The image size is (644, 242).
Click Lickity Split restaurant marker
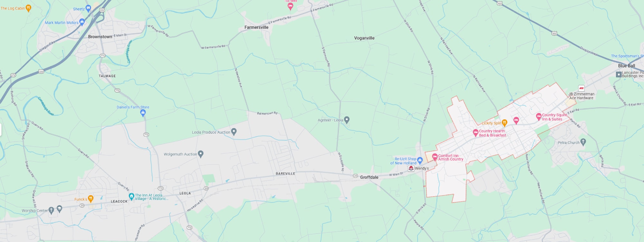(x=505, y=123)
